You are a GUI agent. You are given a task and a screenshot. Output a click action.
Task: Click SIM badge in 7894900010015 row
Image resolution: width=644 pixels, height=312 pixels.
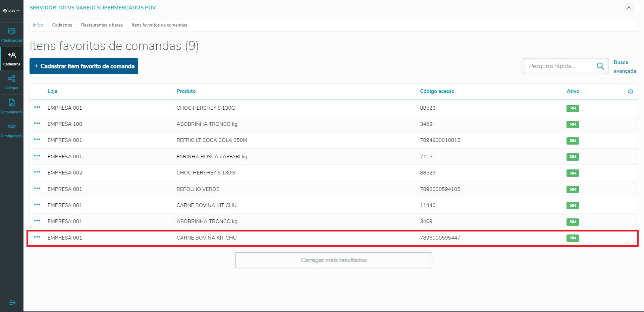pos(573,141)
